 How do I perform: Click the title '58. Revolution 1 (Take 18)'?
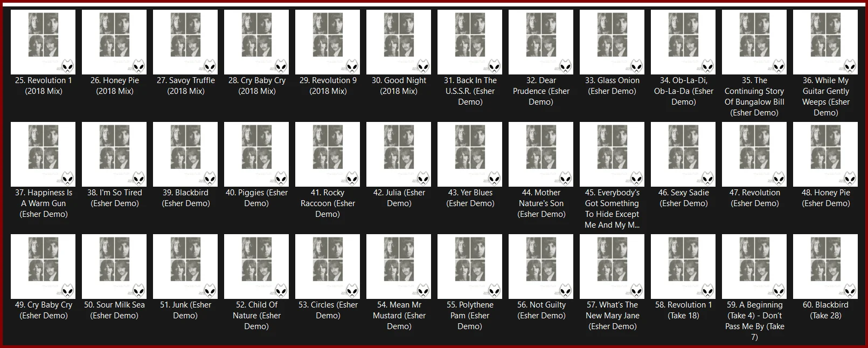[683, 310]
